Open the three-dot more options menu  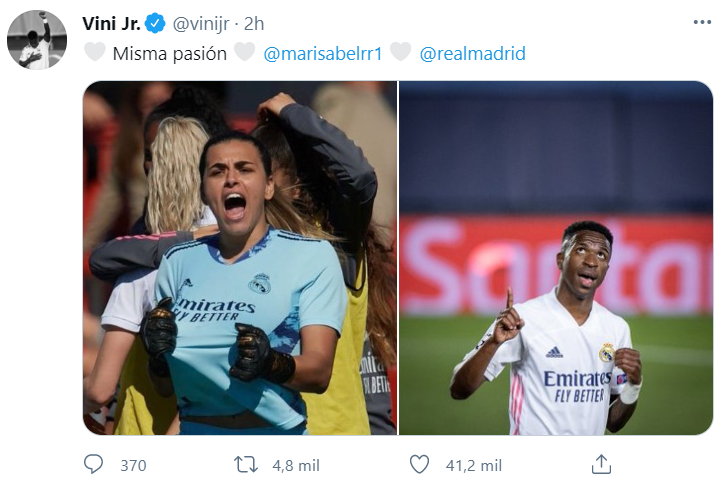click(x=702, y=22)
